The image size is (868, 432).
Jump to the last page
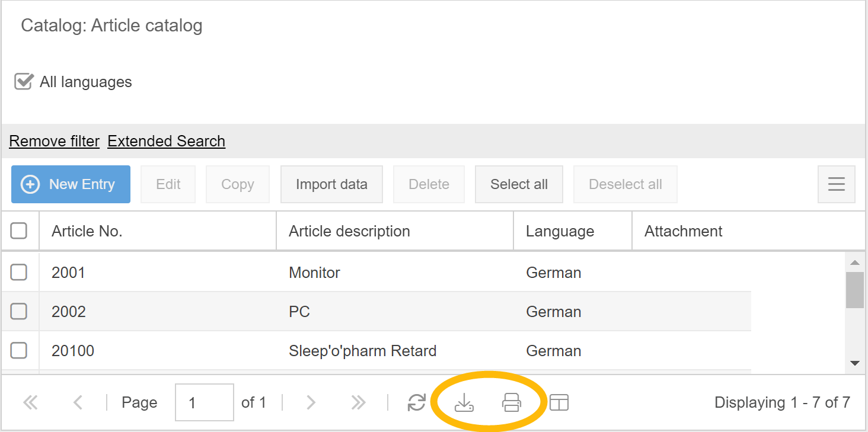pos(358,403)
